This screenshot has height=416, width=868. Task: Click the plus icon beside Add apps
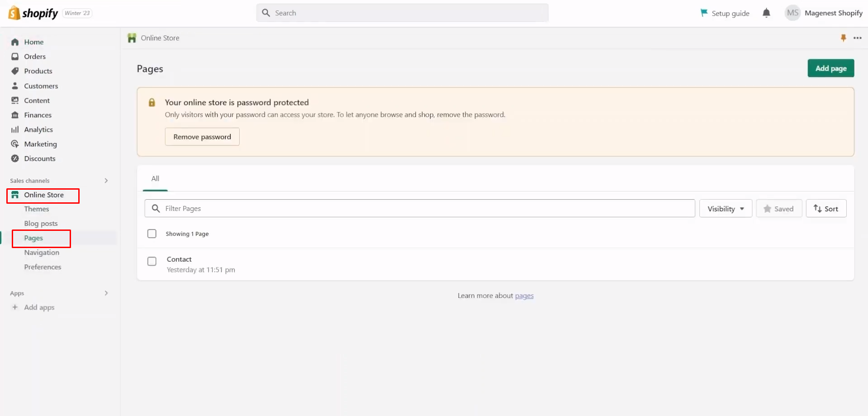click(x=15, y=307)
